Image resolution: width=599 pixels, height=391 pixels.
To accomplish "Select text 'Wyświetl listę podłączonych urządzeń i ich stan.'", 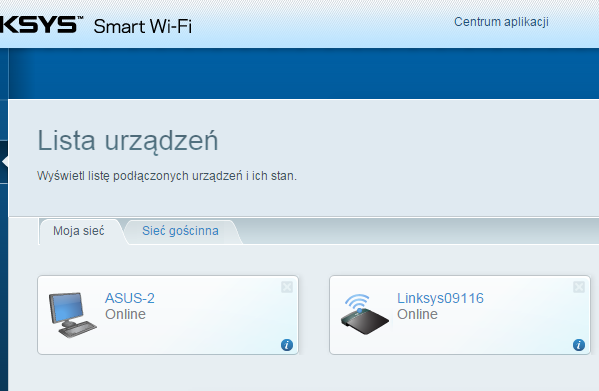I will [167, 176].
